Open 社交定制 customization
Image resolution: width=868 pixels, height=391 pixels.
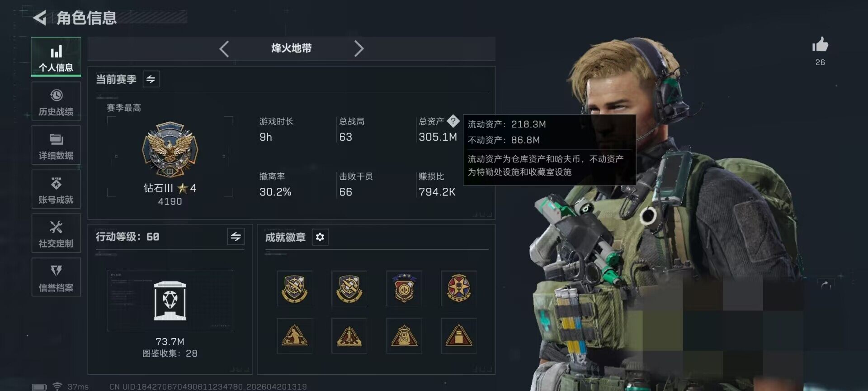(x=56, y=233)
